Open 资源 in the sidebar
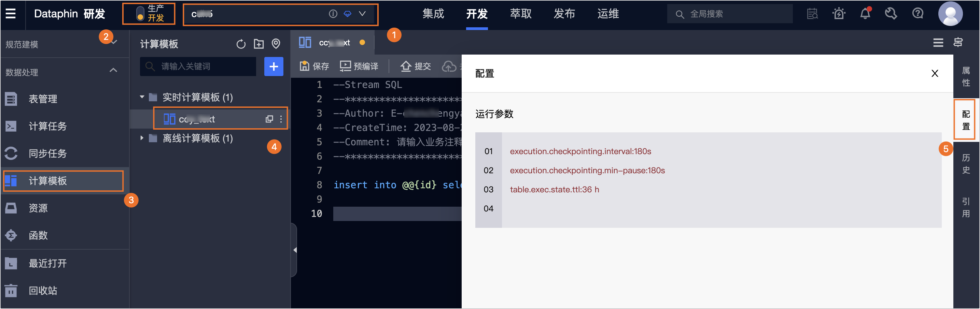This screenshot has width=980, height=309. tap(65, 208)
